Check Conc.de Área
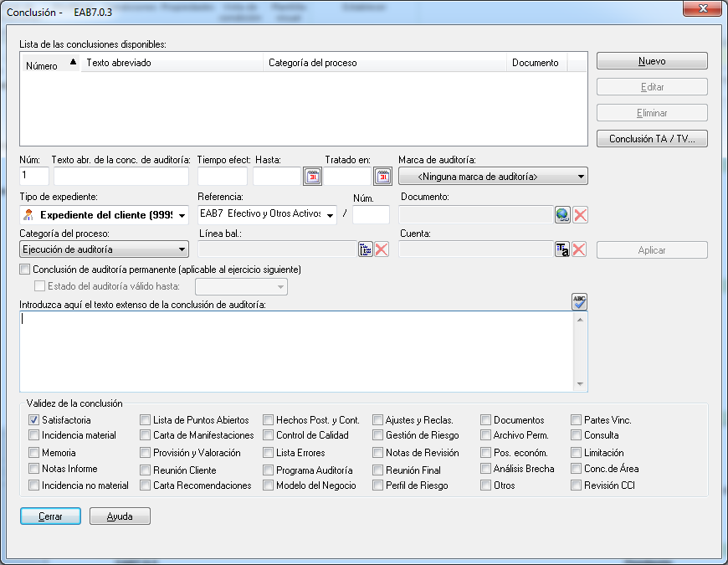The width and height of the screenshot is (728, 565). pos(577,469)
